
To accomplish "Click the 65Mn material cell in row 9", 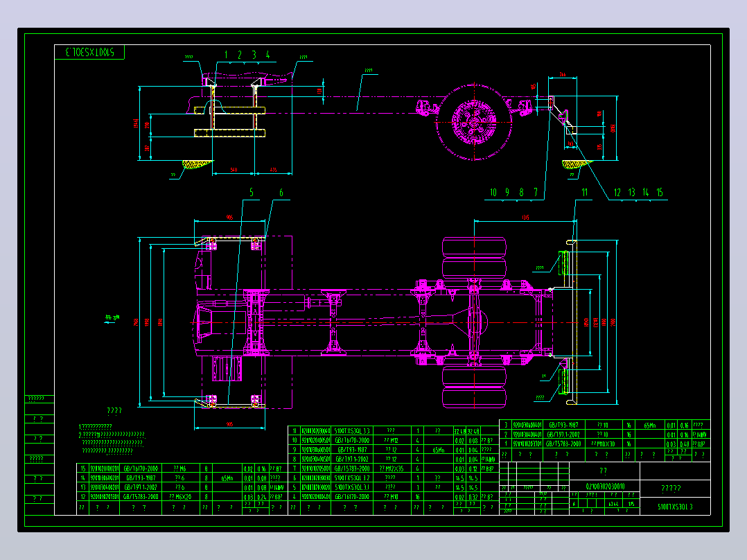I will point(439,450).
